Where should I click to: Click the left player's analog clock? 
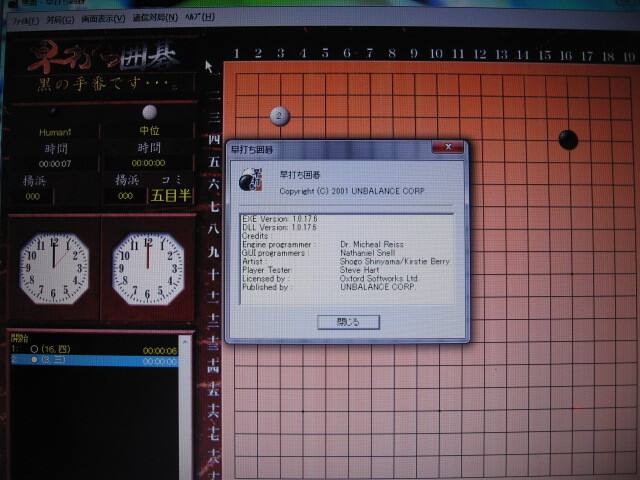click(x=54, y=268)
